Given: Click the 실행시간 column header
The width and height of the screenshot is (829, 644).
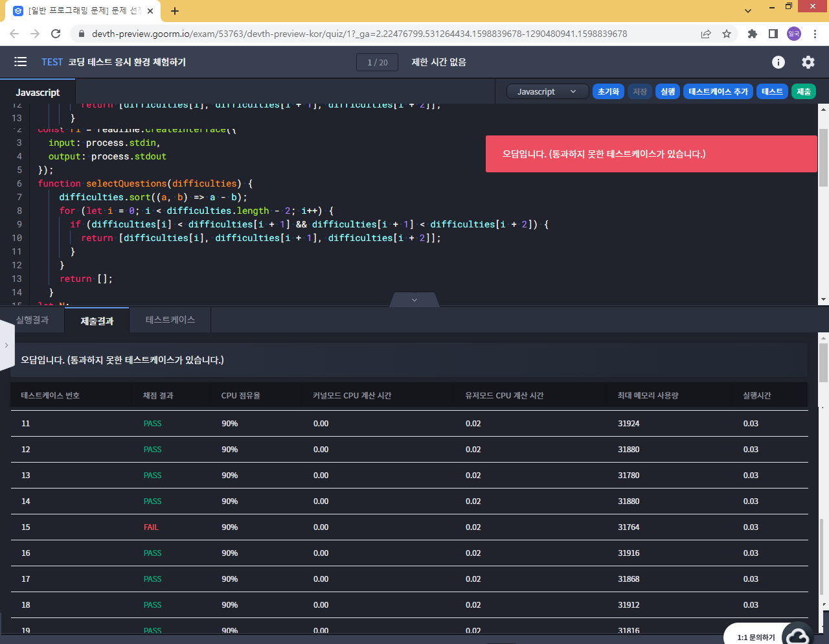Looking at the screenshot, I should [x=757, y=395].
